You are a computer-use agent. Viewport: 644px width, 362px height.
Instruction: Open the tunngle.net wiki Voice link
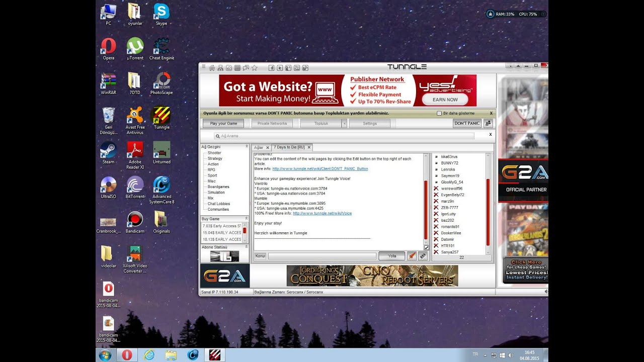pos(323,213)
